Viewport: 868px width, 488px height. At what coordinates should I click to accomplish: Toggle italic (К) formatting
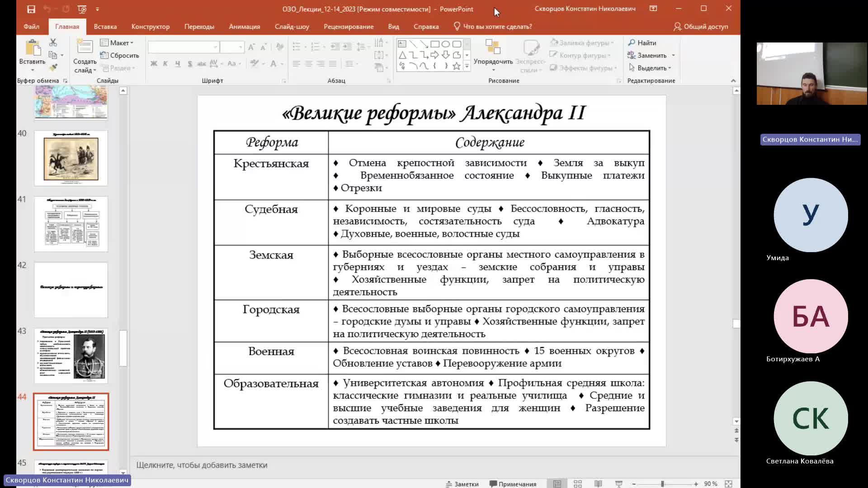tap(165, 64)
